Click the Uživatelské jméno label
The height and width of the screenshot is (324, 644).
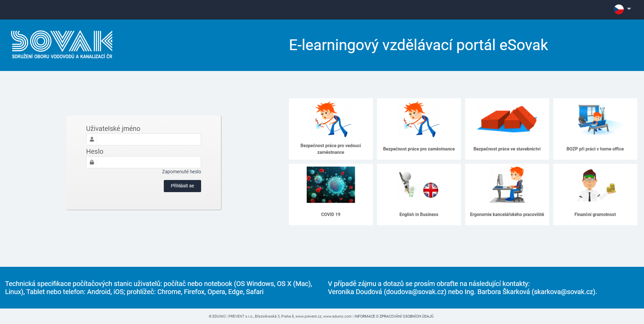(x=113, y=129)
